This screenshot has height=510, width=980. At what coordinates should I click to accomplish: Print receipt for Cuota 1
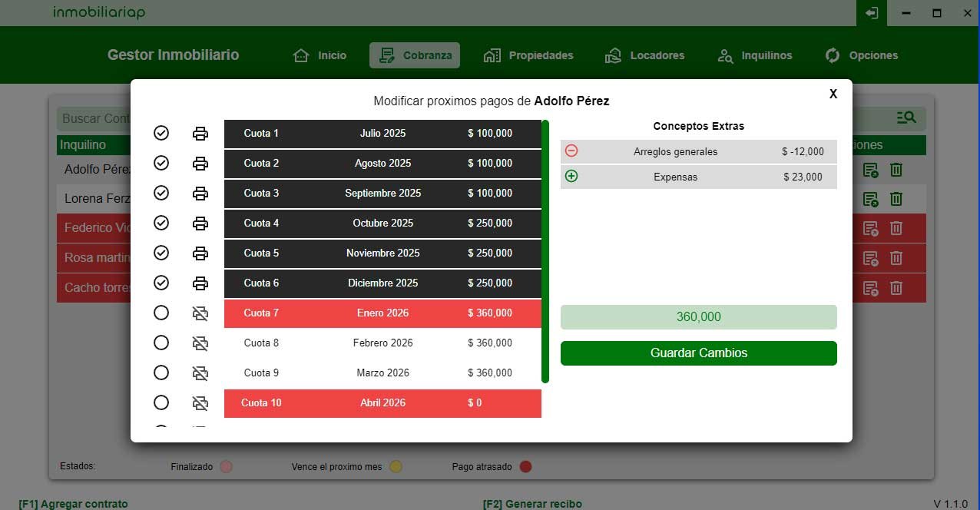coord(200,134)
